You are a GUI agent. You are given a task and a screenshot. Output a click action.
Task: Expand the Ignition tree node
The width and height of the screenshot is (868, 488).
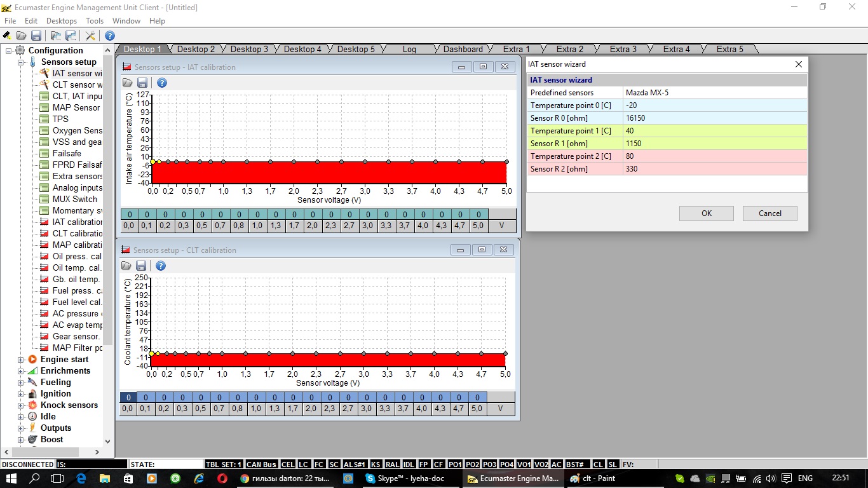coord(20,394)
